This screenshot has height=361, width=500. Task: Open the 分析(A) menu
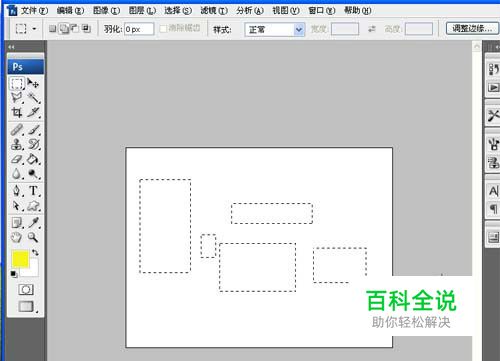click(250, 11)
